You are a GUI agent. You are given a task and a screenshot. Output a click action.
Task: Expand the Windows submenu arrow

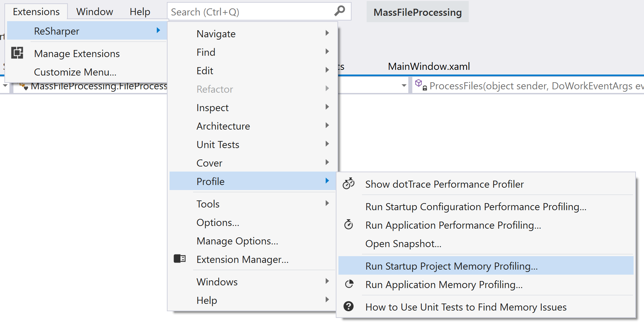pyautogui.click(x=327, y=281)
